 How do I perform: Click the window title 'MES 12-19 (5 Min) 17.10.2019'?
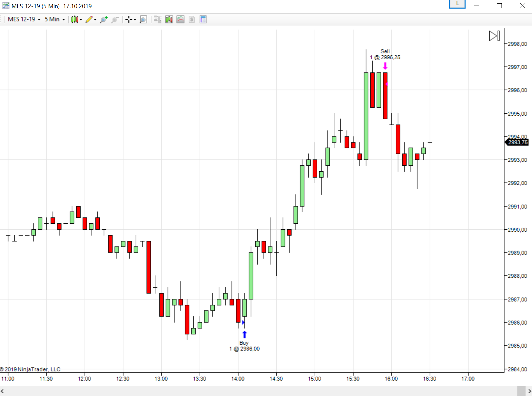click(x=51, y=6)
